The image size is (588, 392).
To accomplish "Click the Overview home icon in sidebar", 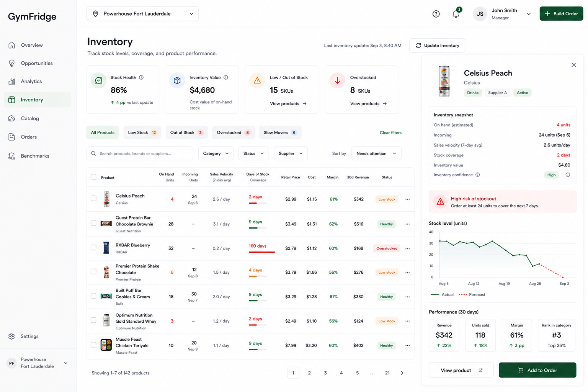I will (x=12, y=45).
